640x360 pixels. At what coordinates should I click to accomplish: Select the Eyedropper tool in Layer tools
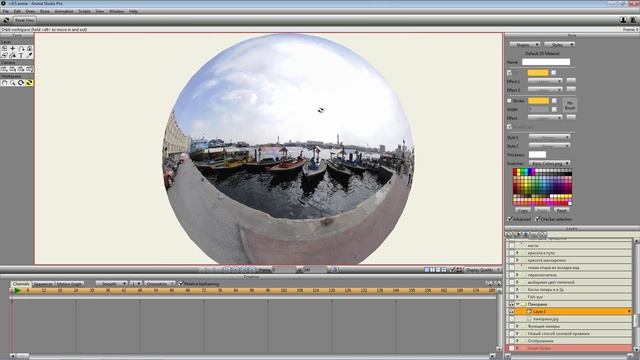(29, 55)
